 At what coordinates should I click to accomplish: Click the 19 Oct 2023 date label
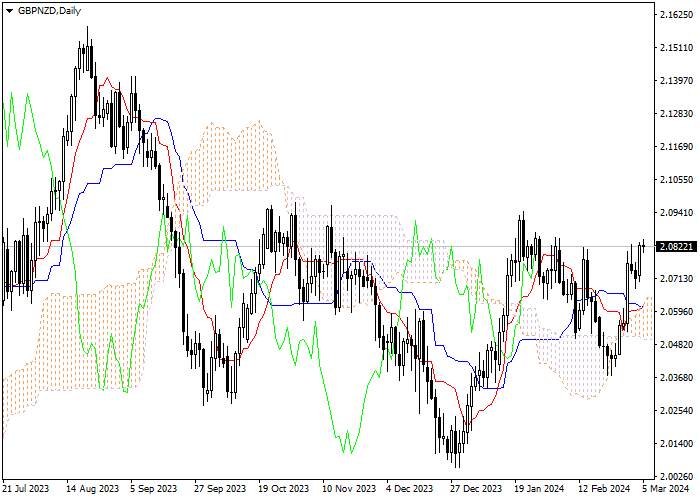tap(284, 489)
